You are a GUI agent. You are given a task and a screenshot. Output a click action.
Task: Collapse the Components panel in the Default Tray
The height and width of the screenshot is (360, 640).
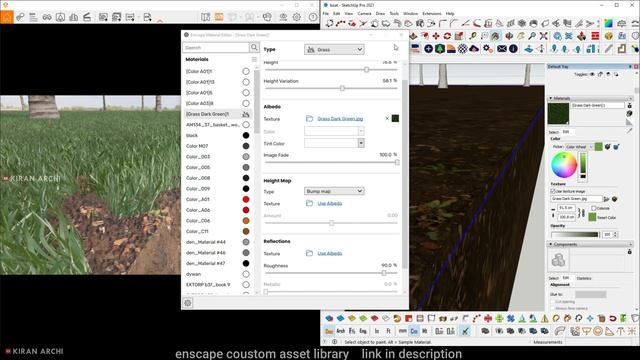click(x=550, y=244)
